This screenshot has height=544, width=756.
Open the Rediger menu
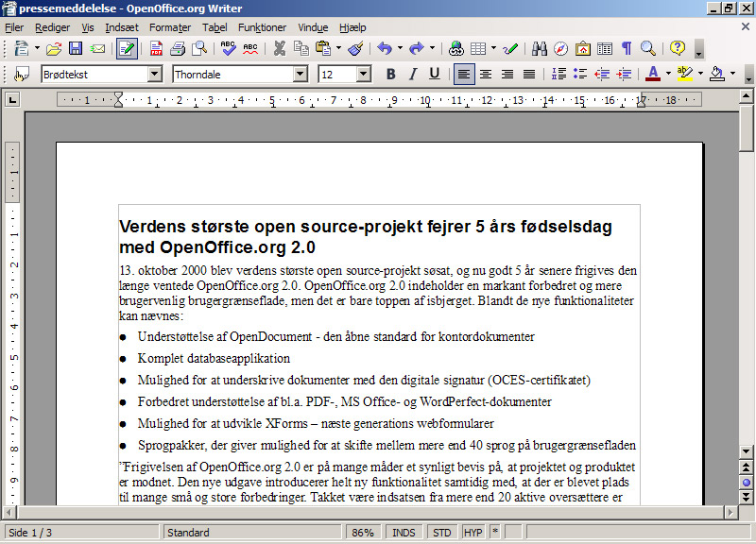pos(53,27)
